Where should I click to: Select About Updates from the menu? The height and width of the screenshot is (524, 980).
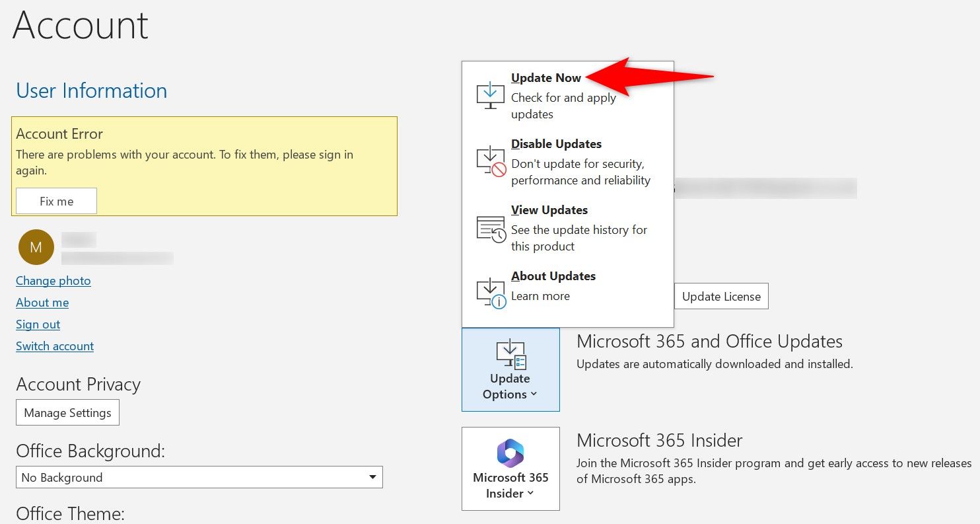553,276
